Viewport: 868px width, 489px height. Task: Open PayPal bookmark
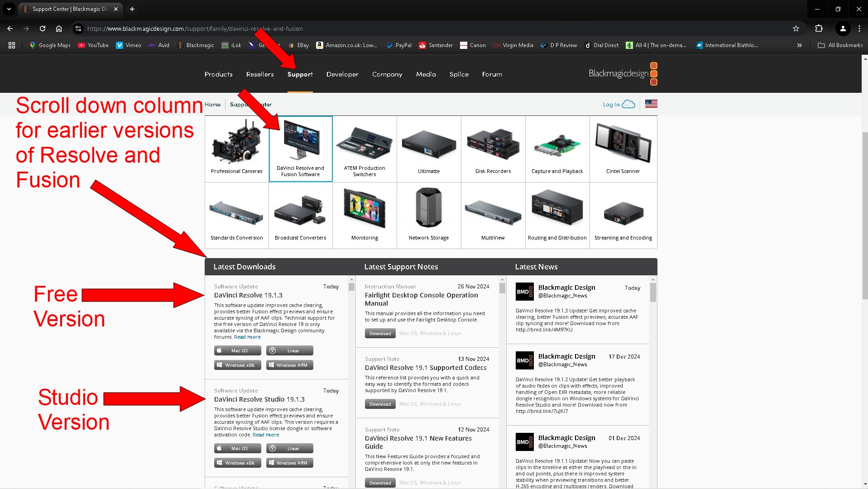pos(398,45)
